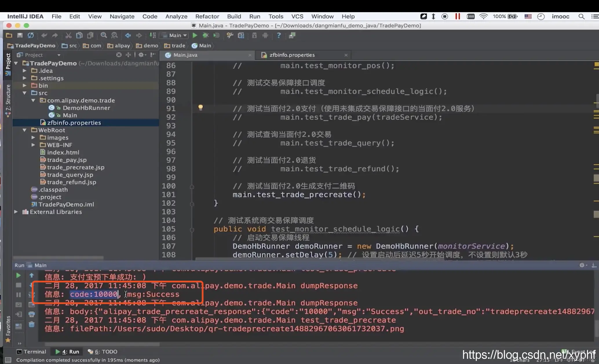The image size is (599, 364).
Task: Click intention lightbulb on line 91
Action: (x=200, y=108)
